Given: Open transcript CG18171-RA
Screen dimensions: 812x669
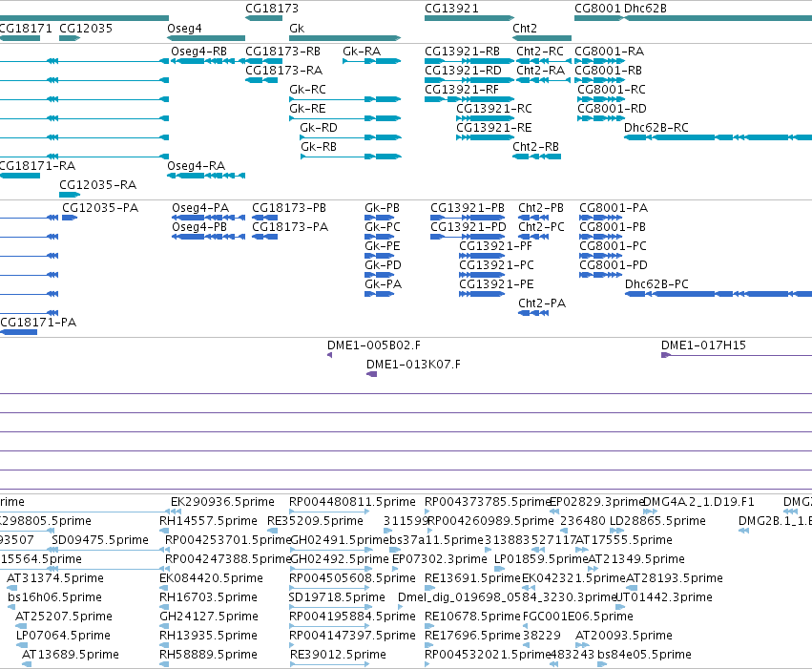Looking at the screenshot, I should [37, 166].
